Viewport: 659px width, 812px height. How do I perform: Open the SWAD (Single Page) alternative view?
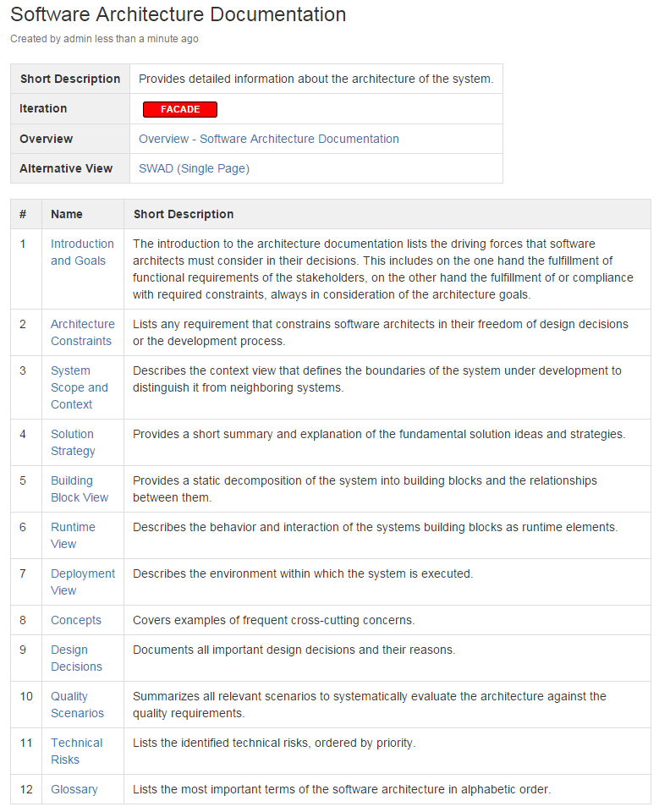[x=194, y=168]
